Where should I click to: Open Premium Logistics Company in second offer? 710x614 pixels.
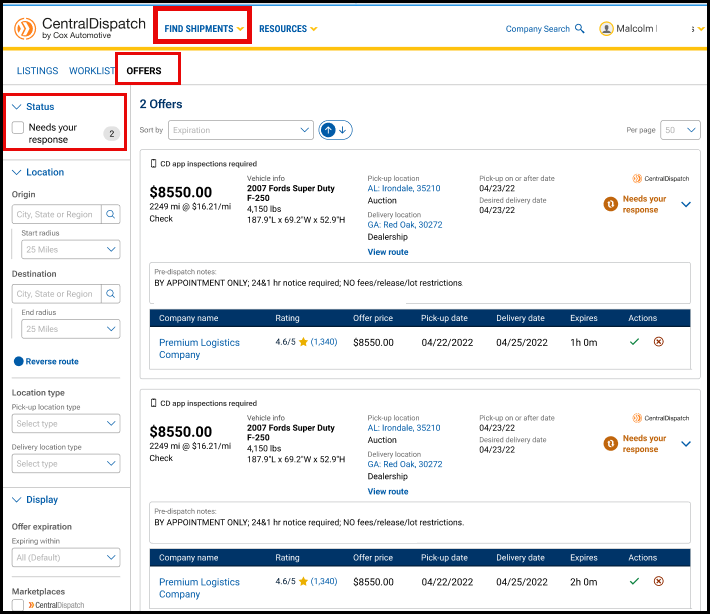tap(199, 588)
